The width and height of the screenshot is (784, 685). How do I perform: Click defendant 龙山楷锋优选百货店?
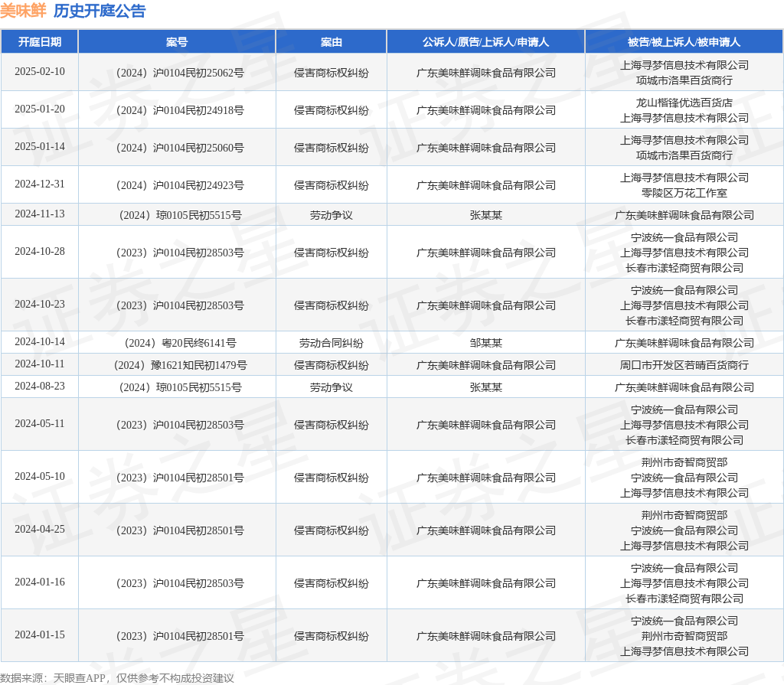tap(684, 103)
